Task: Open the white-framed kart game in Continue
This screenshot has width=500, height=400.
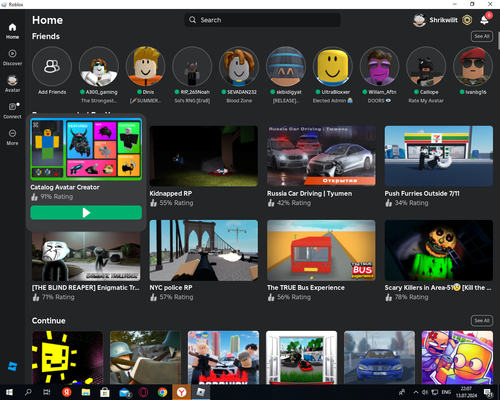Action: [x=301, y=357]
